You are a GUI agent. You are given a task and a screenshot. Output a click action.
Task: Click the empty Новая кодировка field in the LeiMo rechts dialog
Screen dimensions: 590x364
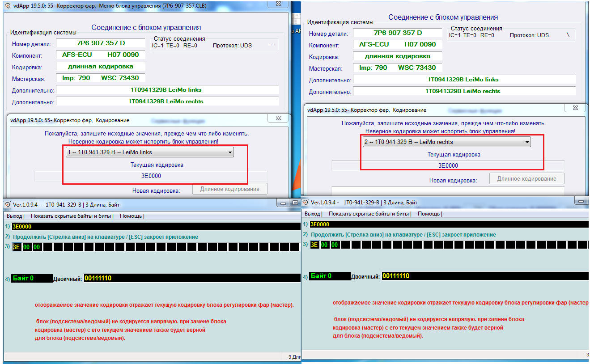click(x=448, y=191)
